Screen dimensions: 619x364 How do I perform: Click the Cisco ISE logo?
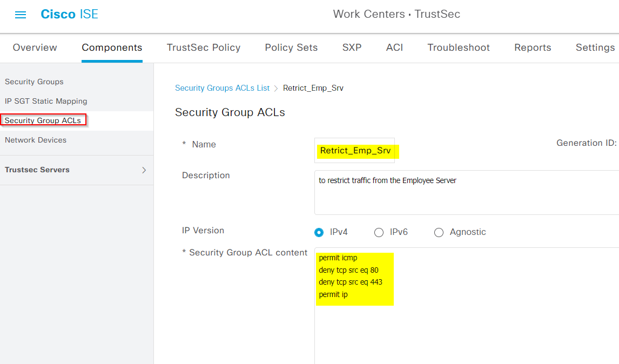click(70, 14)
